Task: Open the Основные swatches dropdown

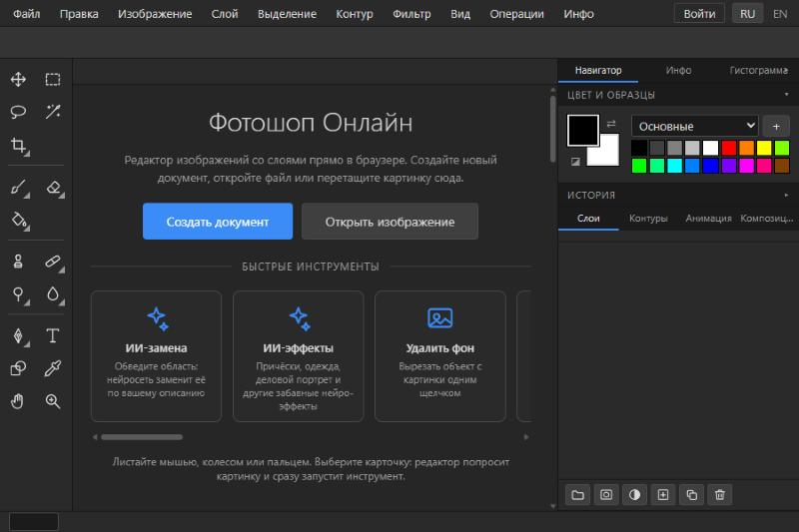Action: pos(694,126)
